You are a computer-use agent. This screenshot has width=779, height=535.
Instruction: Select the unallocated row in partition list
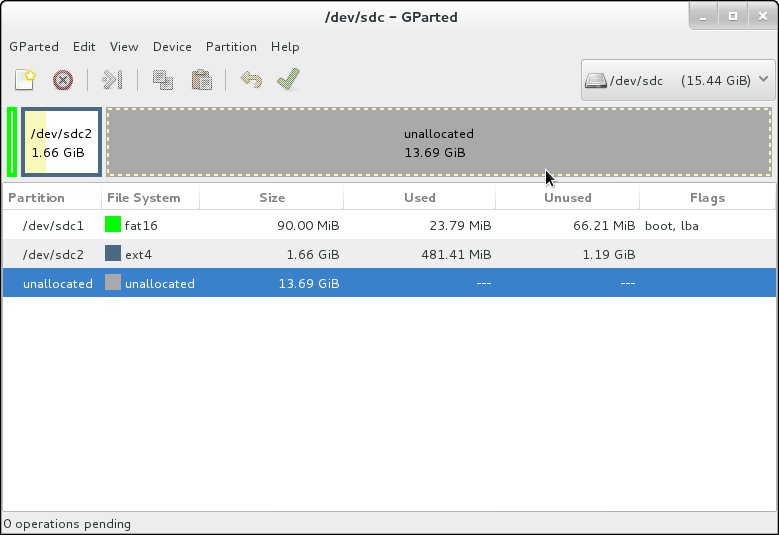pyautogui.click(x=390, y=283)
